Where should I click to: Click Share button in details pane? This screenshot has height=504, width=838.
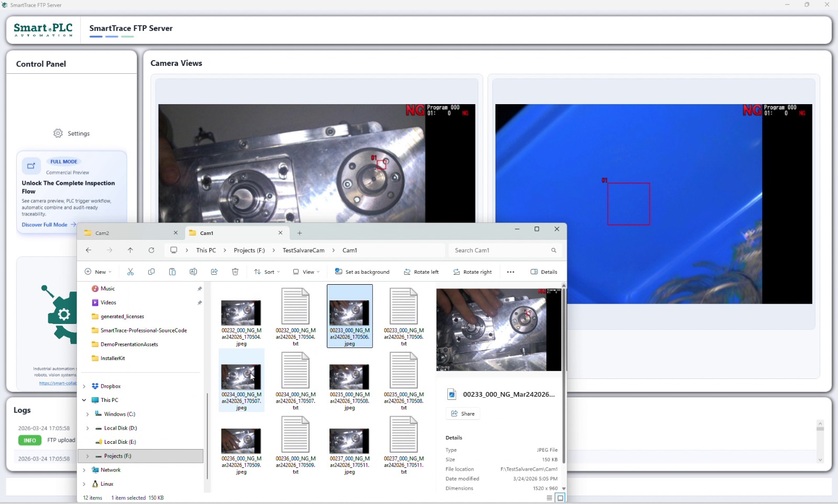(x=463, y=413)
